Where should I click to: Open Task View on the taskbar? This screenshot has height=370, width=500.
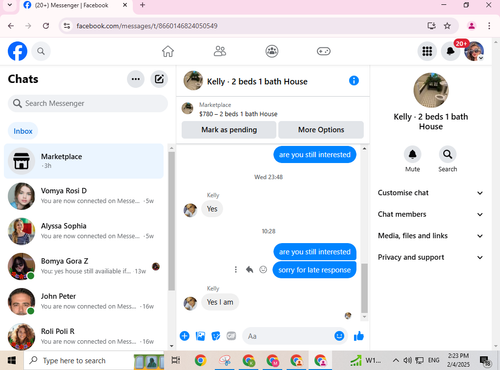tap(176, 360)
